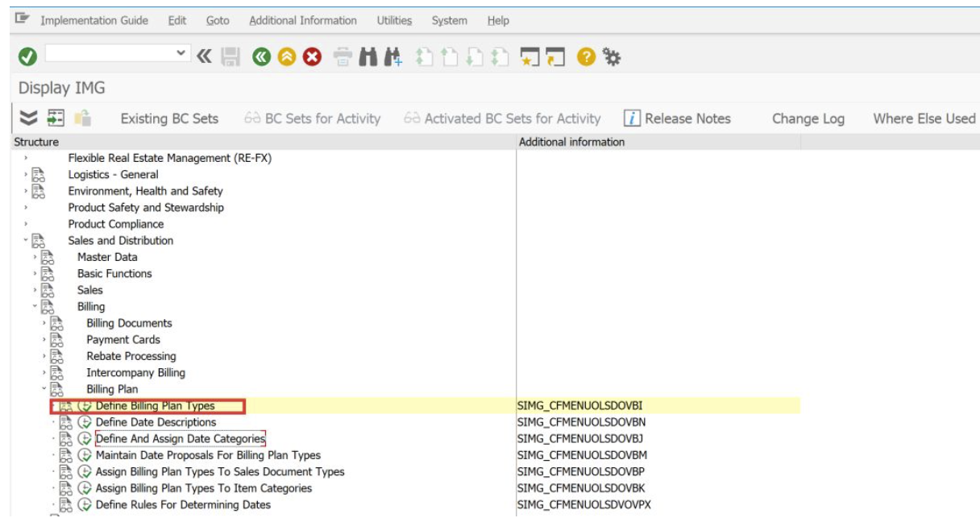Click the Generate Shortcut icon
Screen dimensions: 980x518
555,57
